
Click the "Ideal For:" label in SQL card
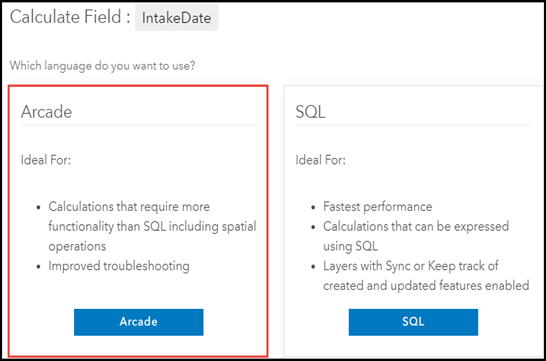(320, 160)
